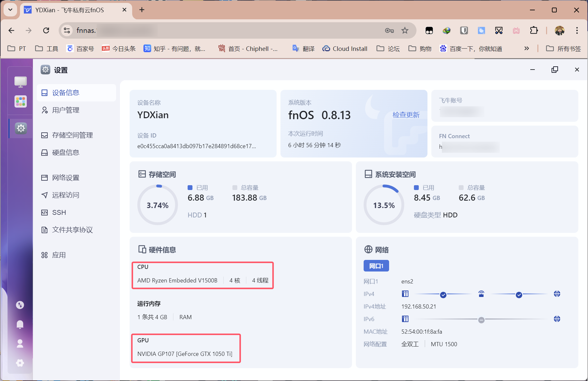
Task: Click 检查更新 to check for updates
Action: (406, 115)
